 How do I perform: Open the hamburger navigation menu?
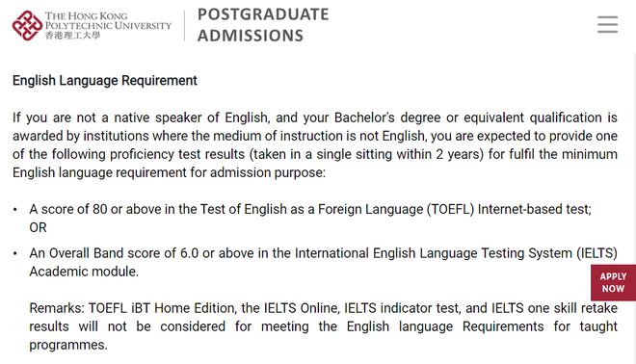607,25
